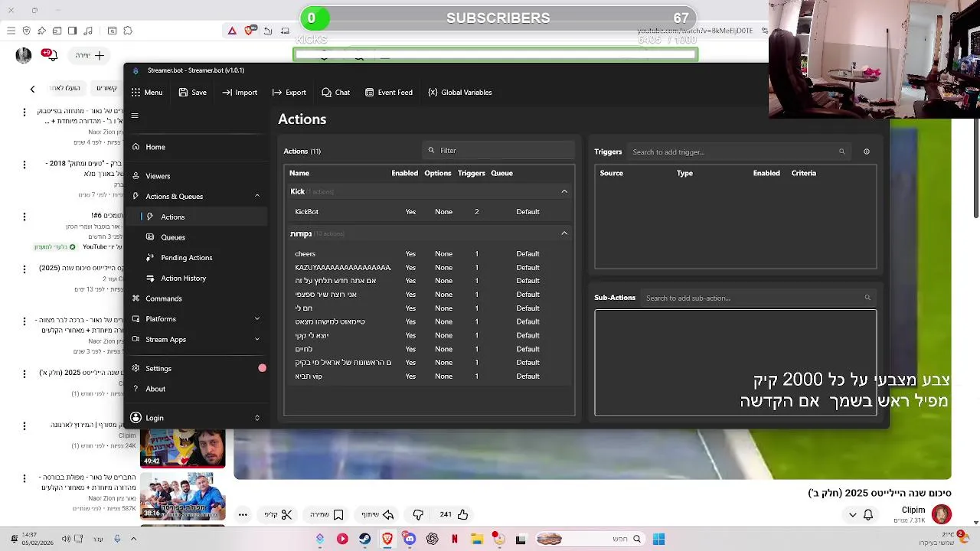Open the Streamer.bot Menu grid icon
Screen dimensions: 980x551
[x=136, y=93]
